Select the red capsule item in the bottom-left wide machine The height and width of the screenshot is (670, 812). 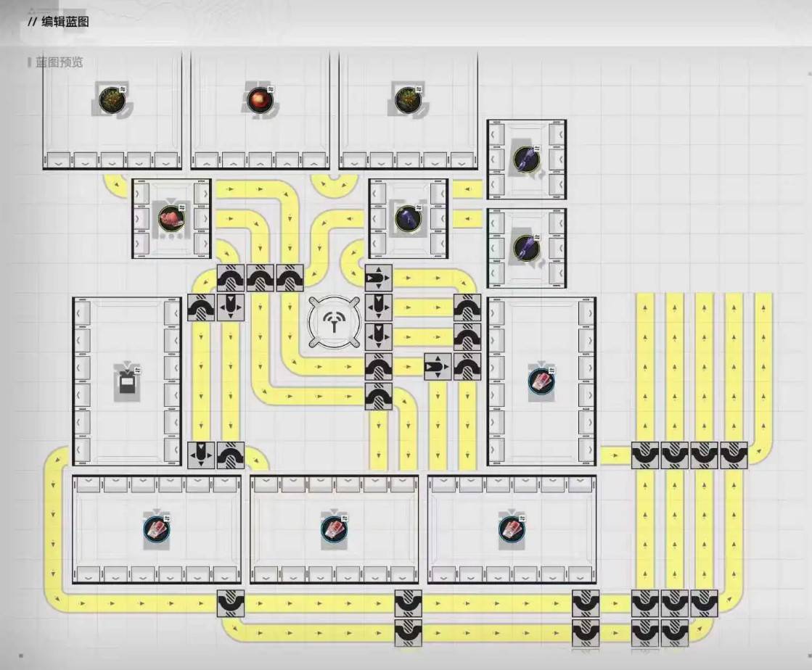[x=156, y=529]
